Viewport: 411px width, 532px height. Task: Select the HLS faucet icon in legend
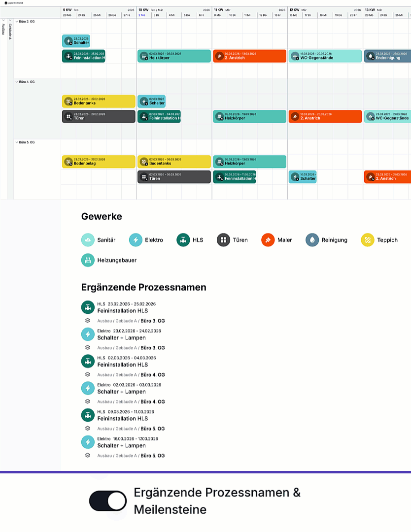pos(183,240)
